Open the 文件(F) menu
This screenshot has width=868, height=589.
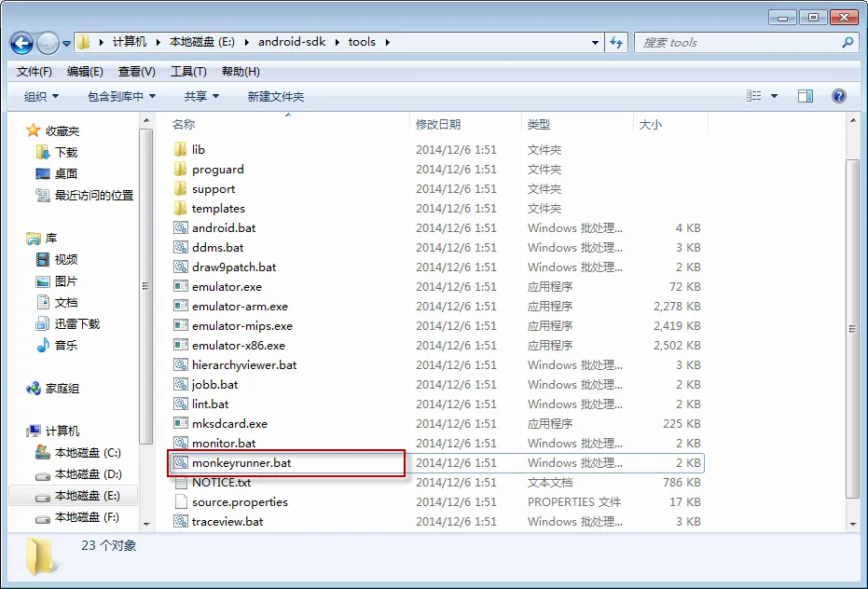(34, 72)
